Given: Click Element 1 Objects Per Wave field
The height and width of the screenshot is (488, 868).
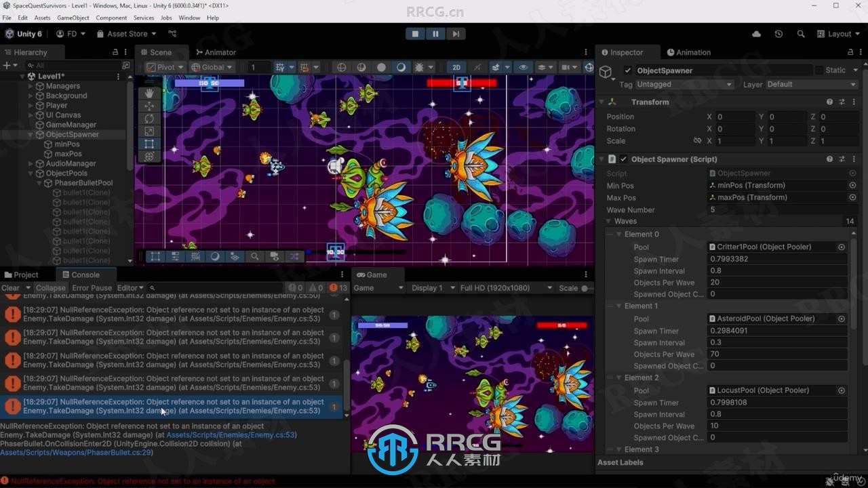Looking at the screenshot, I should tap(777, 354).
